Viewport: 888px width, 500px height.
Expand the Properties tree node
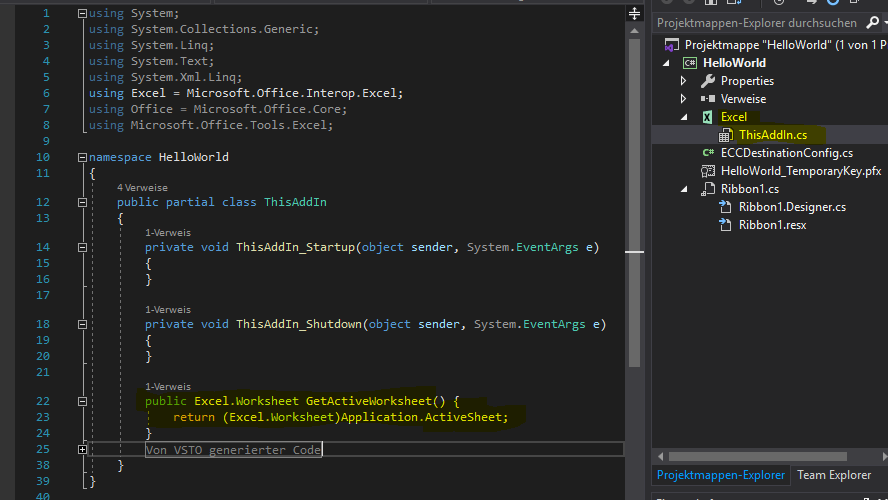click(x=684, y=81)
